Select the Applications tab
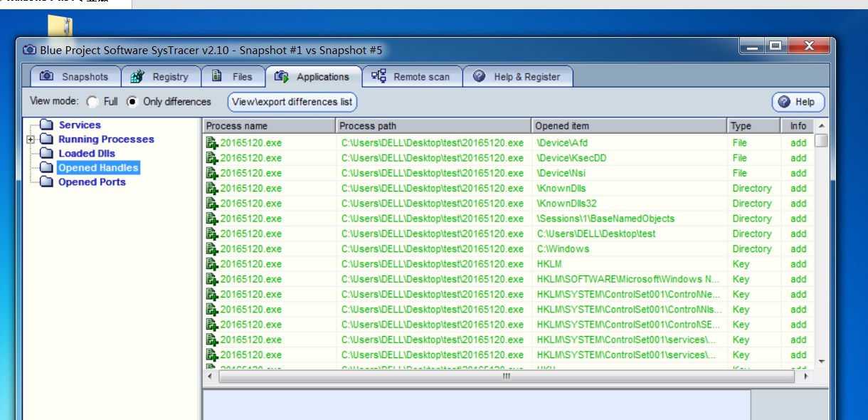The height and width of the screenshot is (420, 868). [x=314, y=76]
